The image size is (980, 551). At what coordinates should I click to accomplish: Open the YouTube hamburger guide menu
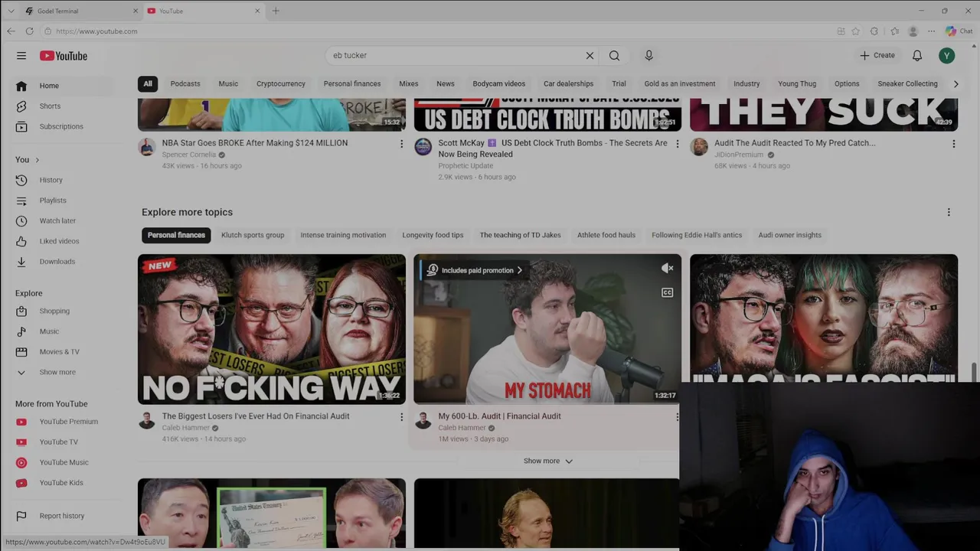pyautogui.click(x=21, y=56)
